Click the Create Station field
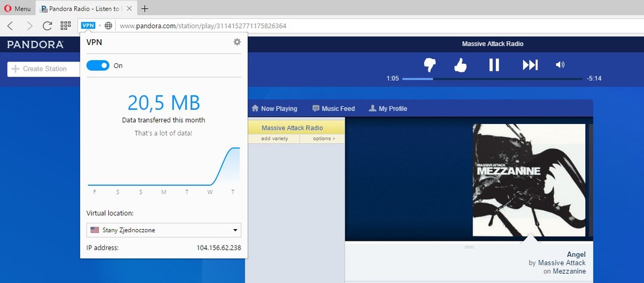Image resolution: width=644 pixels, height=283 pixels. [x=43, y=69]
